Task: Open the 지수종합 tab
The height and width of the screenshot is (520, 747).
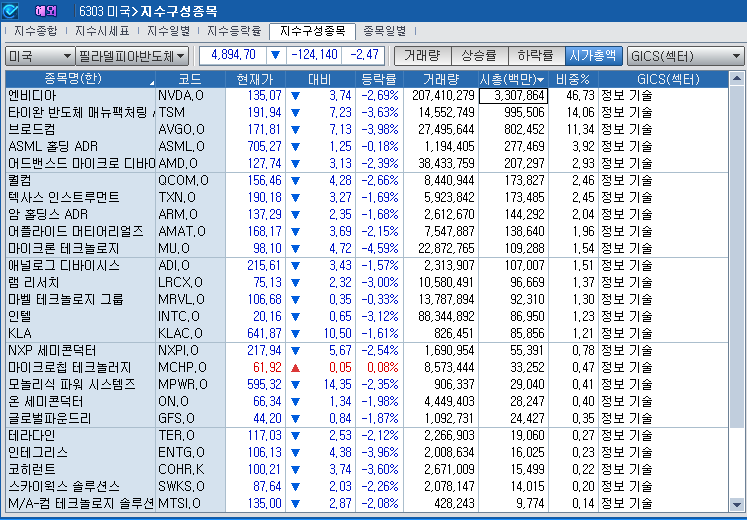Action: (35, 31)
